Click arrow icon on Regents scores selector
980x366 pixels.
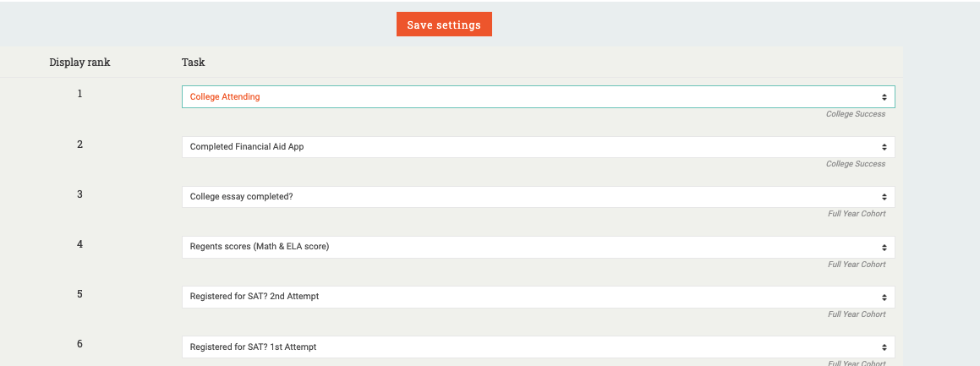[x=884, y=248]
